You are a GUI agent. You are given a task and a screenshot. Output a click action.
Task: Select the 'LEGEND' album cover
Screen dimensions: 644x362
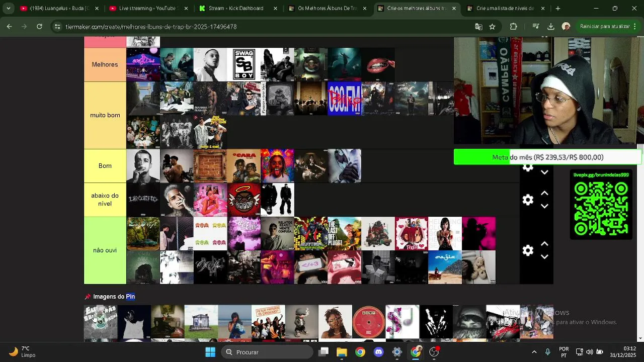coord(143,200)
